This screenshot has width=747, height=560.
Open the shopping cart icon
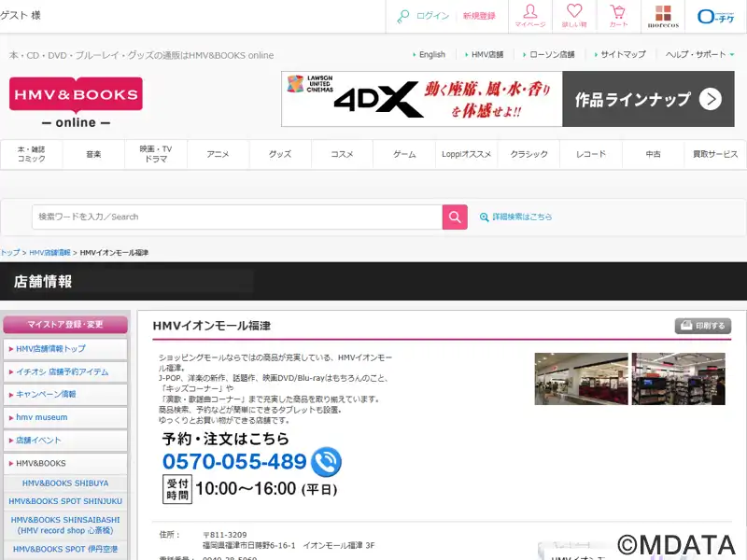(x=618, y=16)
